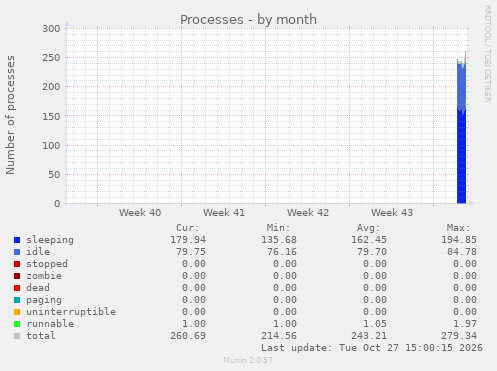The height and width of the screenshot is (371, 497).
Task: Click the sleeping legend color swatch
Action: point(17,240)
